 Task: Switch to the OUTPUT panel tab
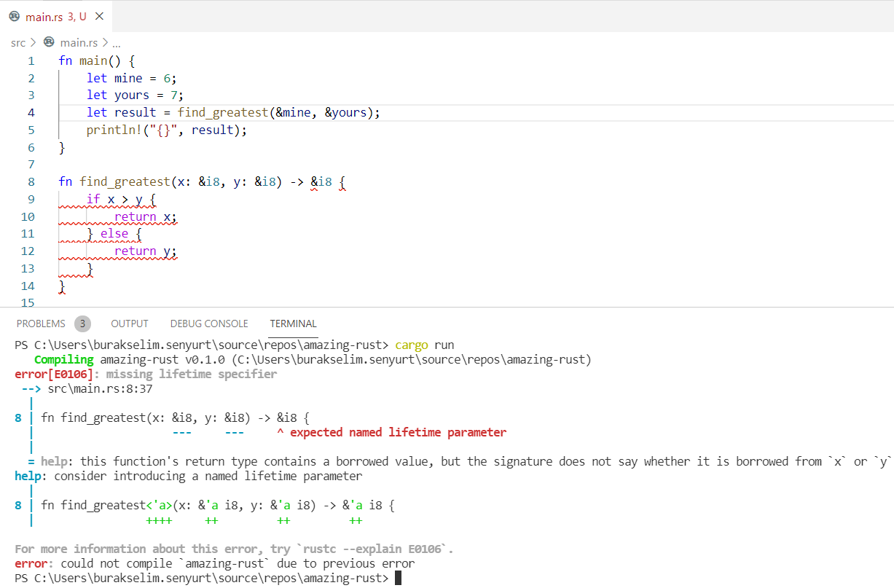click(130, 324)
